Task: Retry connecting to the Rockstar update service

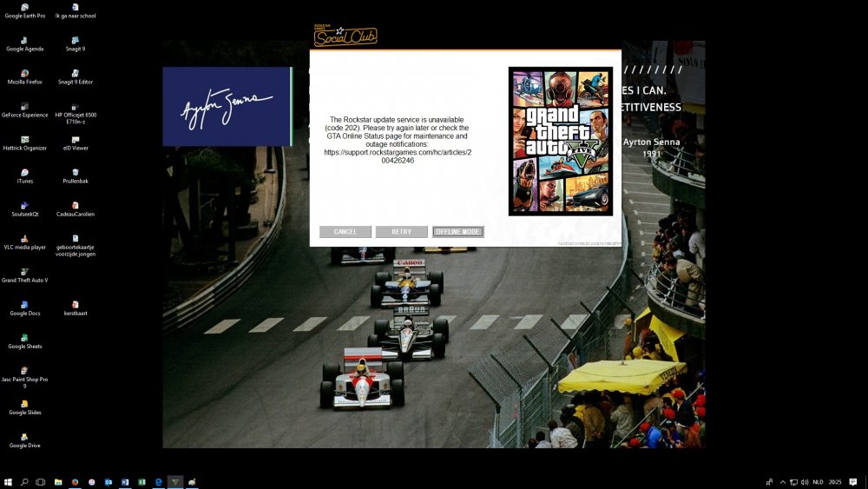Action: (x=401, y=232)
